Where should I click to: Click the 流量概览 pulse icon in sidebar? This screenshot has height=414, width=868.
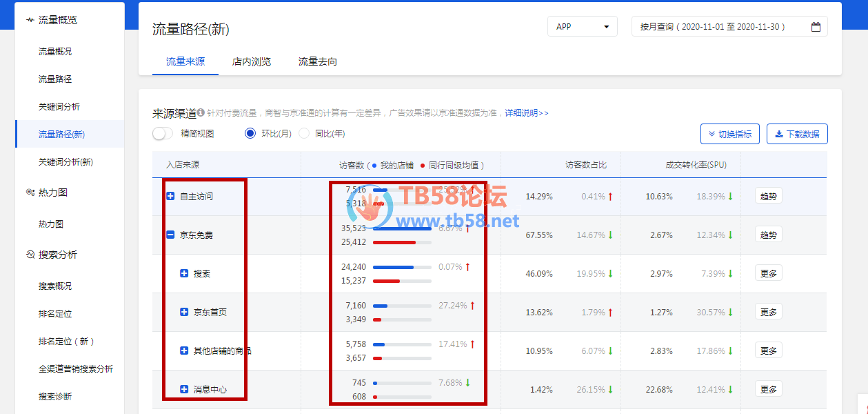tap(30, 20)
